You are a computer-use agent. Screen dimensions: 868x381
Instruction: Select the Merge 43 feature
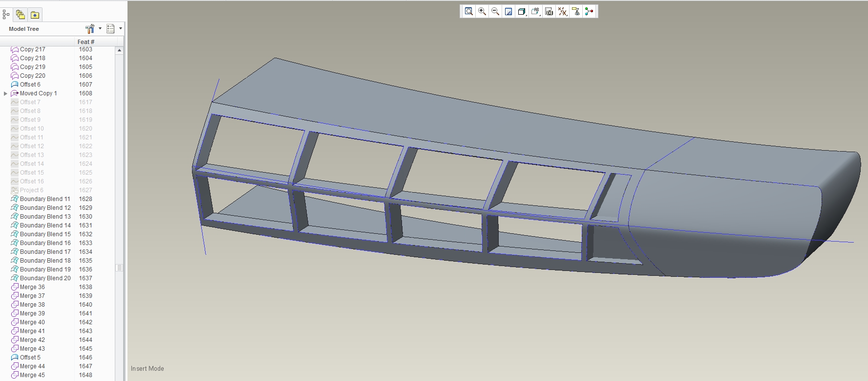pos(32,349)
